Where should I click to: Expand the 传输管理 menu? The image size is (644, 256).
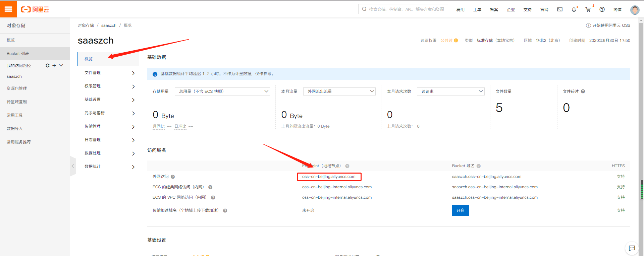click(x=108, y=126)
